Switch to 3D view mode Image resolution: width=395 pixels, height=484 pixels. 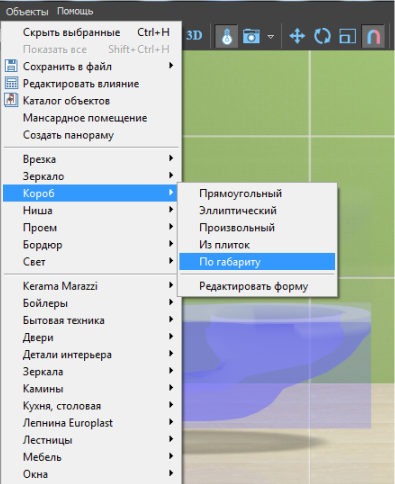(194, 36)
